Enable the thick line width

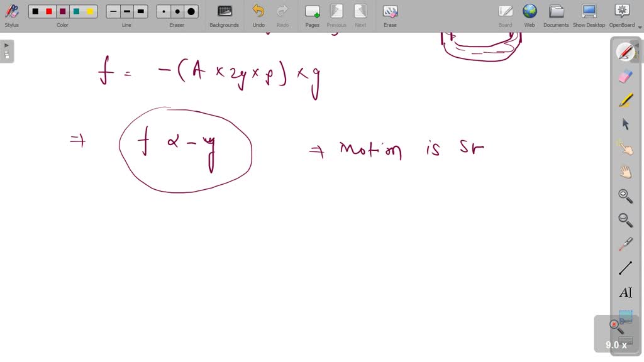click(x=140, y=11)
